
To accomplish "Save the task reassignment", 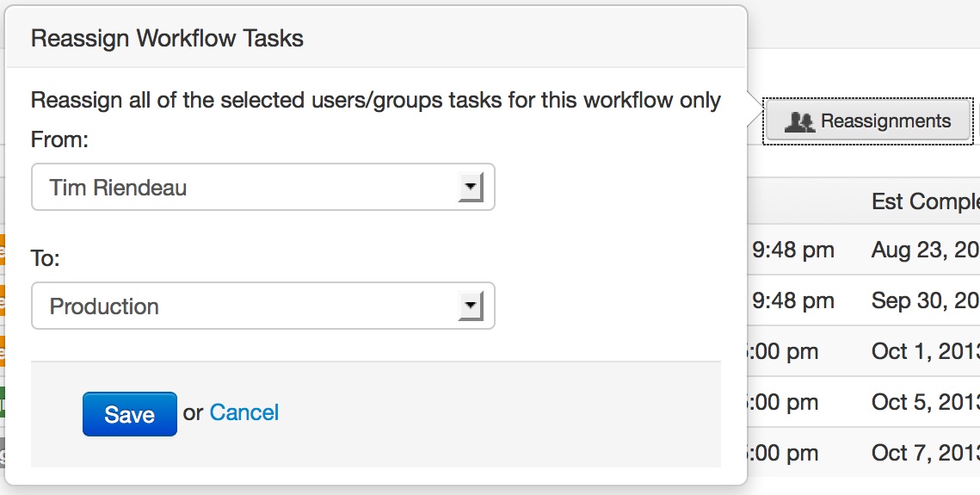I will (129, 414).
